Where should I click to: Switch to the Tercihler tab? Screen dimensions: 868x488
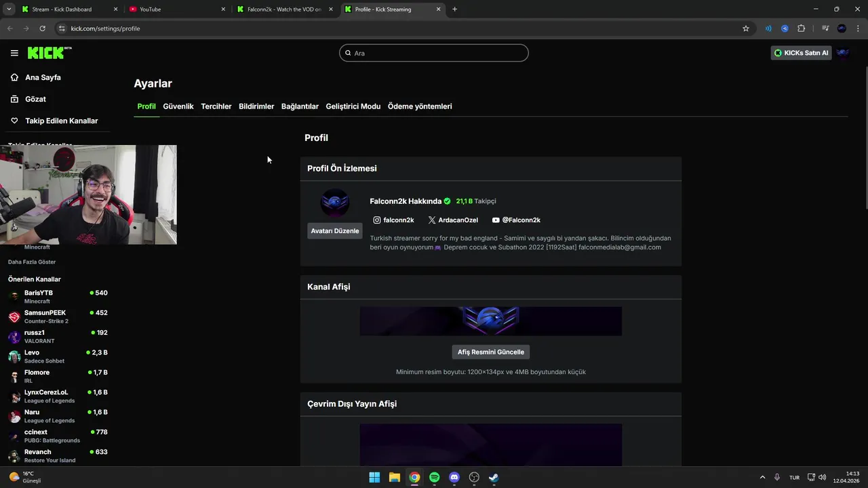(x=216, y=106)
